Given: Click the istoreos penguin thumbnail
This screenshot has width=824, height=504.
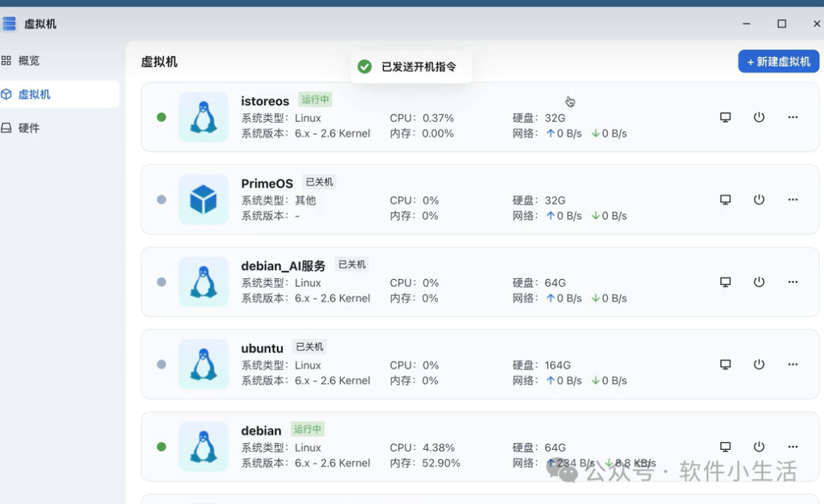Looking at the screenshot, I should [x=204, y=117].
